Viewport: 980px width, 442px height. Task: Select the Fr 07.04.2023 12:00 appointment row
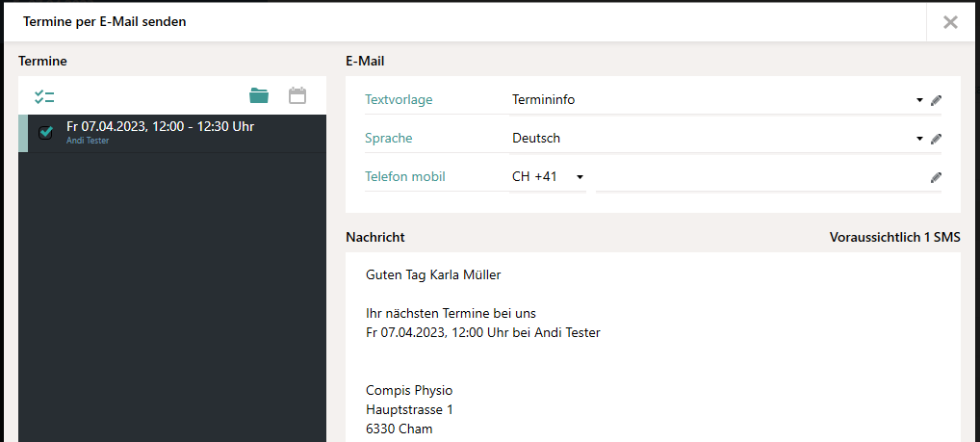click(x=183, y=126)
